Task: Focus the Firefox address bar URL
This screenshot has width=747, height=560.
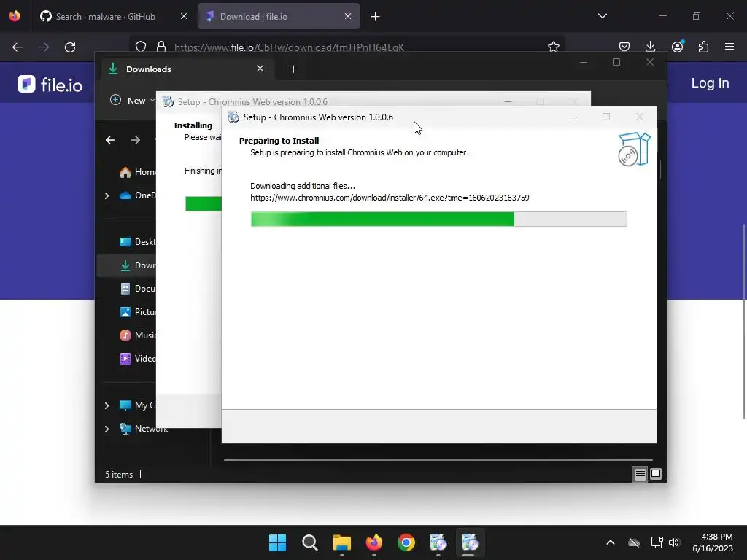Action: (x=289, y=47)
